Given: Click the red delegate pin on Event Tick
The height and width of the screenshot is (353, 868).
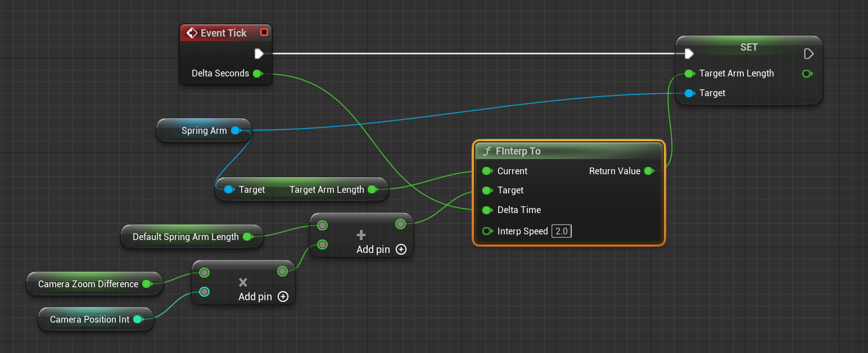Looking at the screenshot, I should 264,33.
